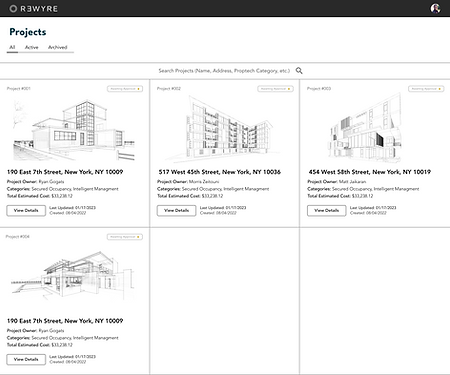Click owner Morris Zeitouni
Viewport: 450px width, 375px height.
click(204, 182)
